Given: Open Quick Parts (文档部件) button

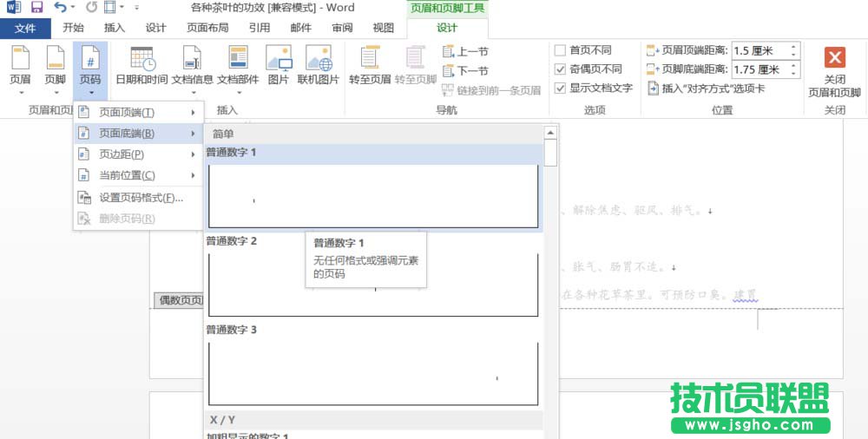Looking at the screenshot, I should point(238,70).
